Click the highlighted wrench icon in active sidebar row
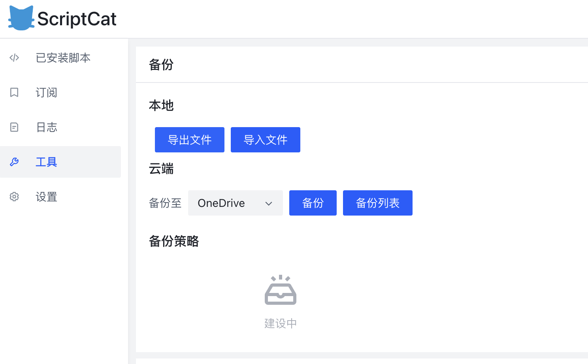 [x=14, y=162]
